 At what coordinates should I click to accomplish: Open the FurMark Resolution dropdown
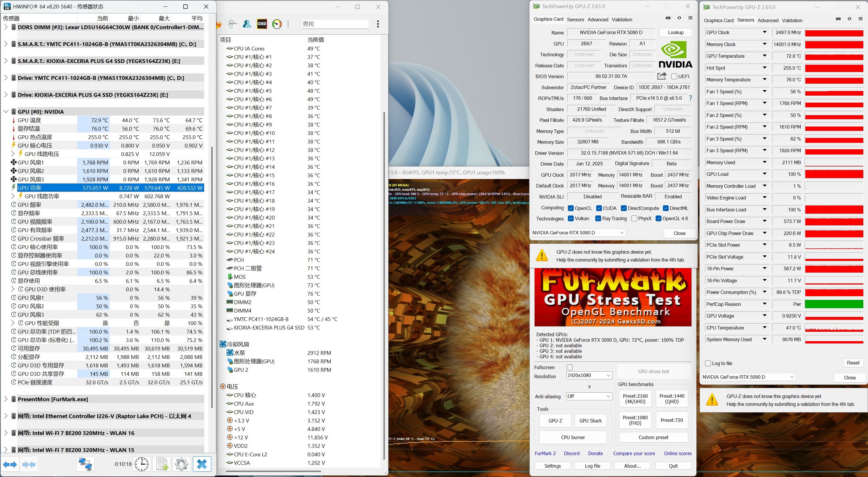(x=589, y=376)
